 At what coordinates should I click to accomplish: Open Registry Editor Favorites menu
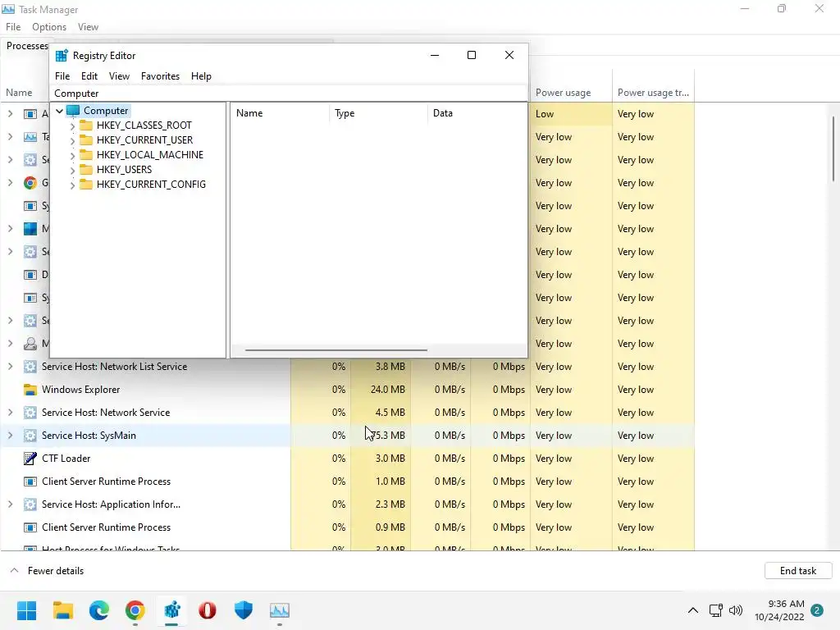coord(160,76)
